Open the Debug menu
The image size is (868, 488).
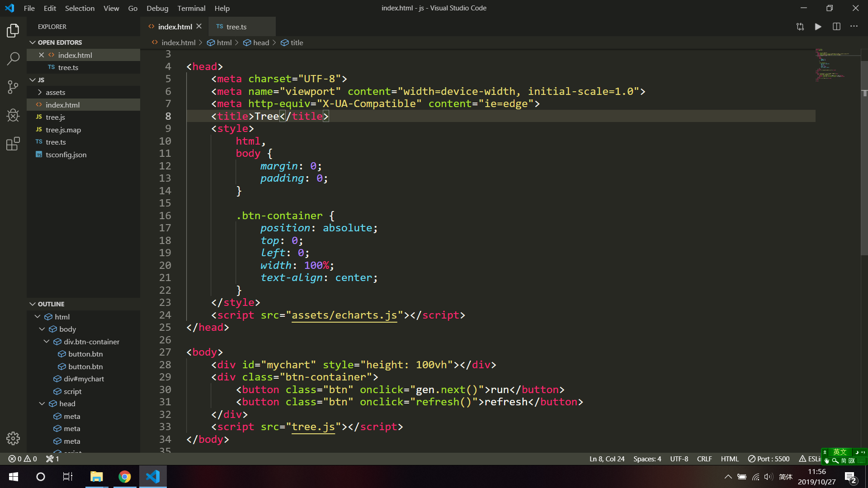(157, 8)
